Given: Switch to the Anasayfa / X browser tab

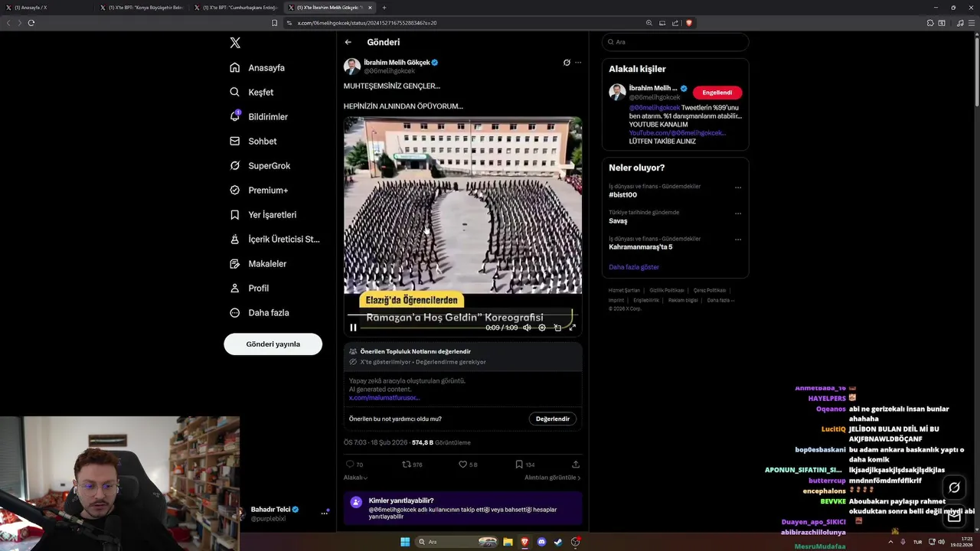Looking at the screenshot, I should coord(46,8).
